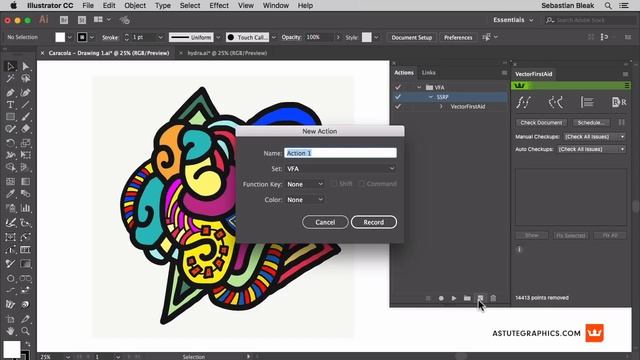Click the Stop Playing/Recording square icon

[428, 298]
